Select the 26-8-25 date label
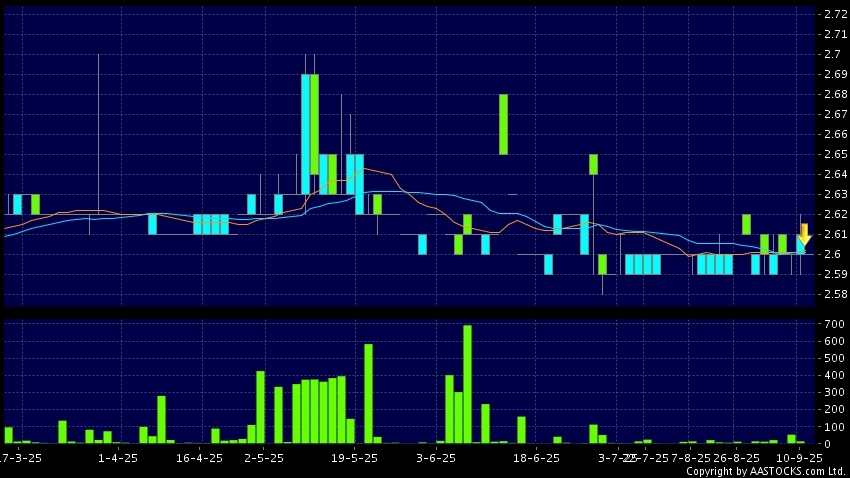This screenshot has width=850, height=478. [736, 458]
